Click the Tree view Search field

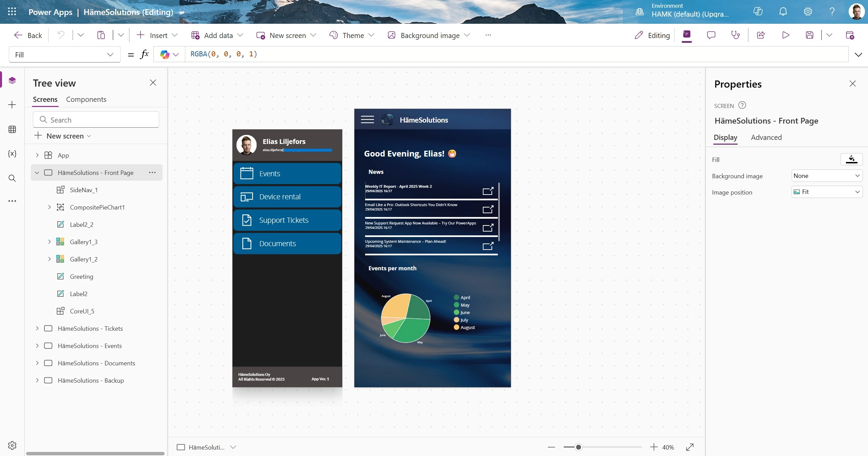tap(96, 120)
